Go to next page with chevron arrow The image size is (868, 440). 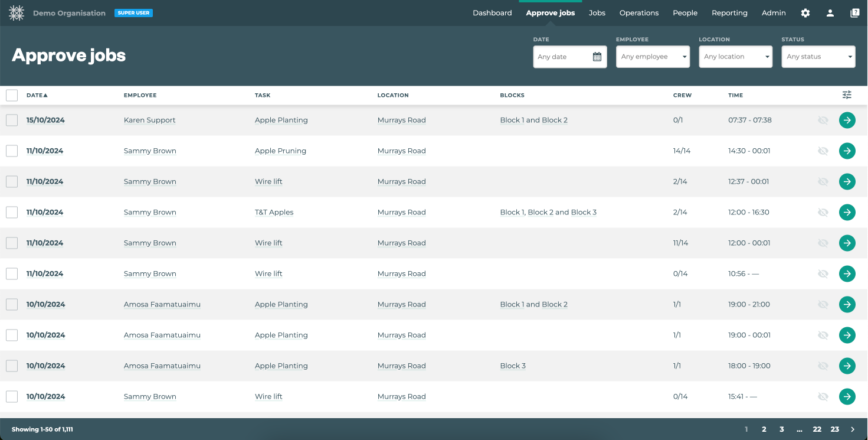pyautogui.click(x=853, y=429)
